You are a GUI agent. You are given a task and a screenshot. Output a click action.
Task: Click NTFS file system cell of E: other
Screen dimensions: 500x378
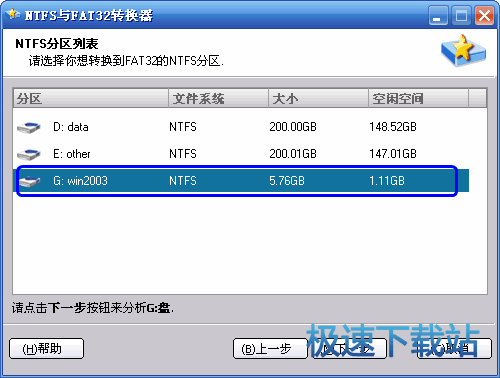click(183, 154)
